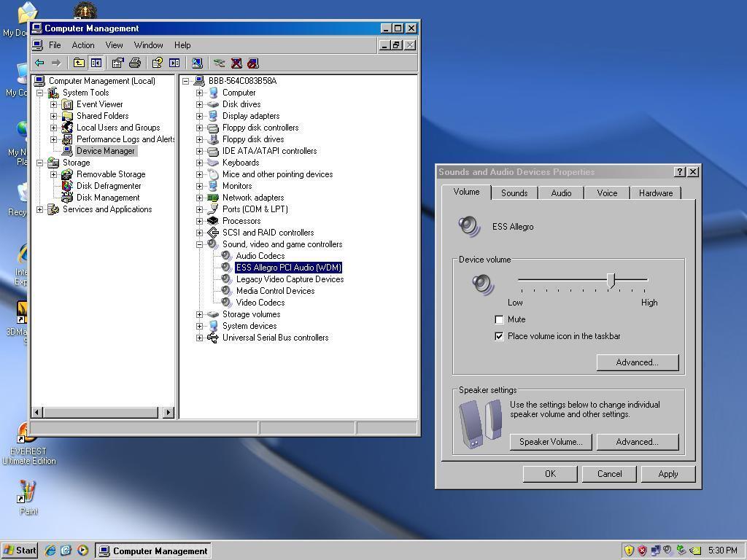Select Disk Management in the tree

tap(108, 198)
